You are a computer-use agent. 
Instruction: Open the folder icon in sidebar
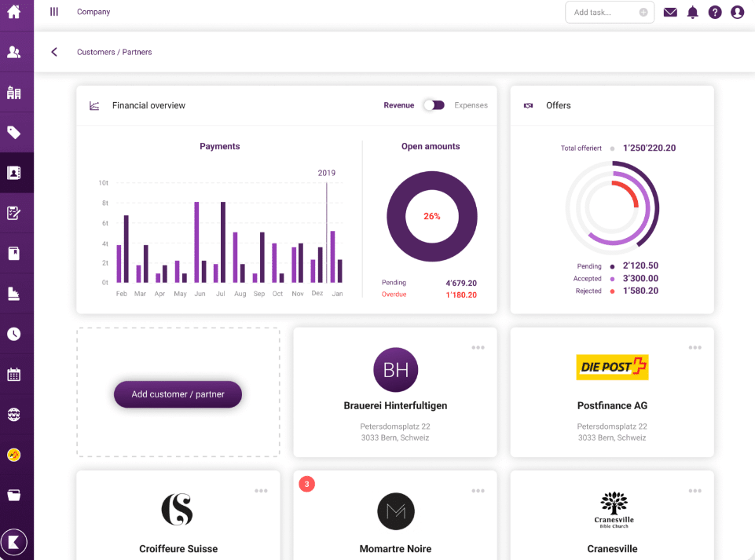14,495
